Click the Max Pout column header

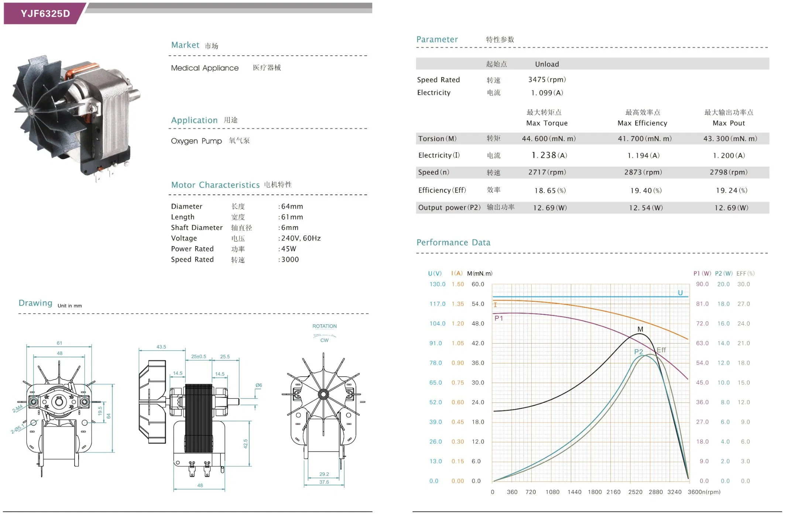729,123
